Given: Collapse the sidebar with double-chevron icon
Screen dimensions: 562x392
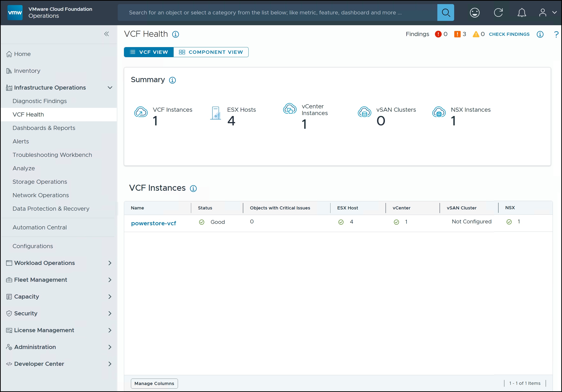Looking at the screenshot, I should pos(106,34).
